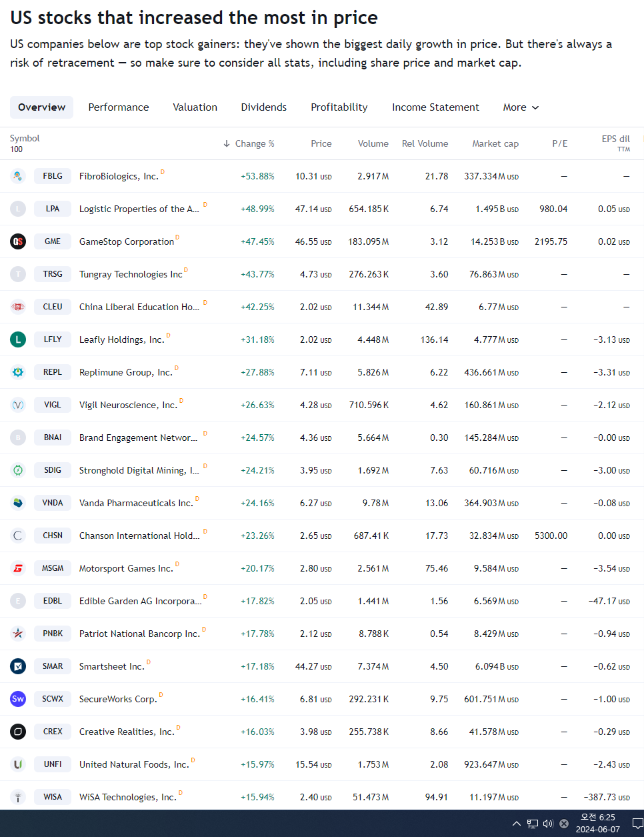Open the MSGM ticker link
This screenshot has height=837, width=644.
click(x=53, y=568)
